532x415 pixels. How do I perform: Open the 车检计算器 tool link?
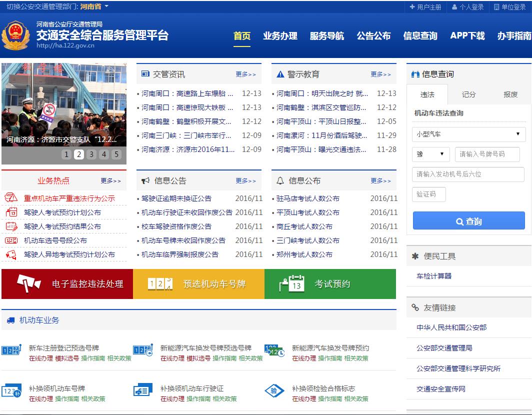(x=434, y=276)
